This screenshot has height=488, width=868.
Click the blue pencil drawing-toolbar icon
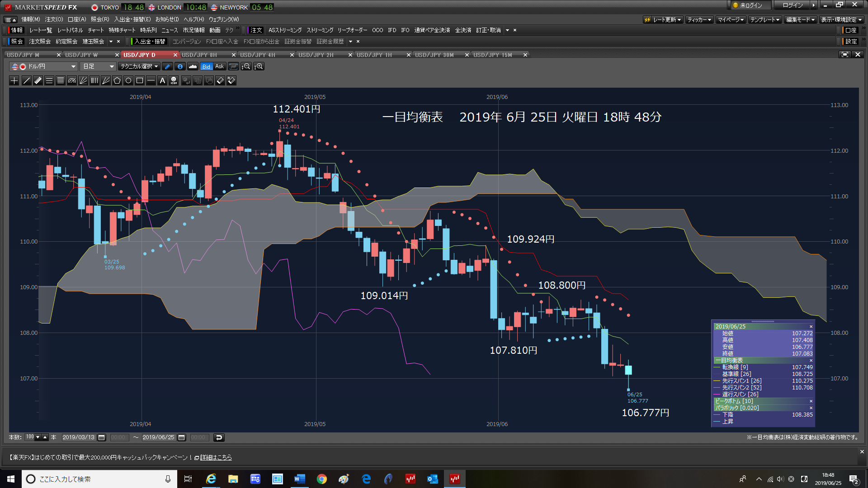[x=167, y=66]
